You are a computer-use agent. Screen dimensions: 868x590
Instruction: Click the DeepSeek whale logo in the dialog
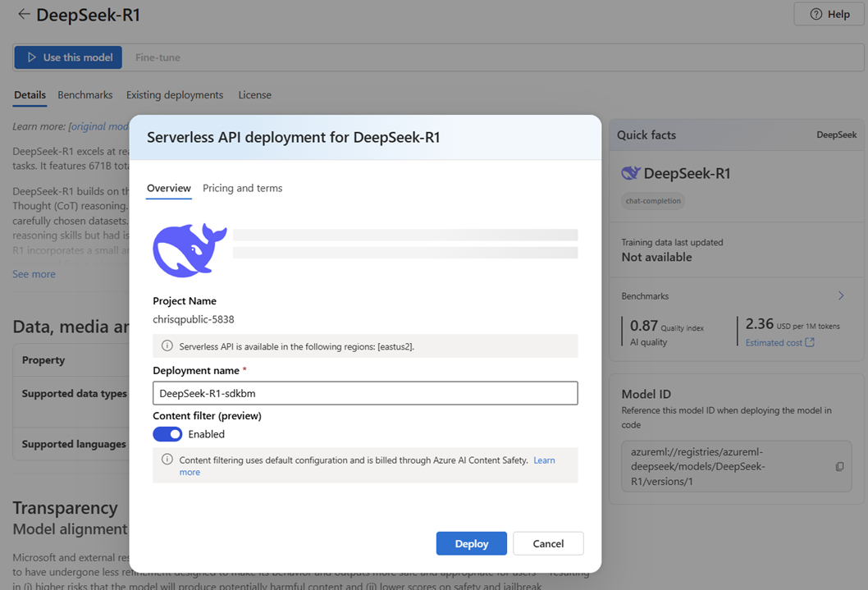click(x=190, y=250)
